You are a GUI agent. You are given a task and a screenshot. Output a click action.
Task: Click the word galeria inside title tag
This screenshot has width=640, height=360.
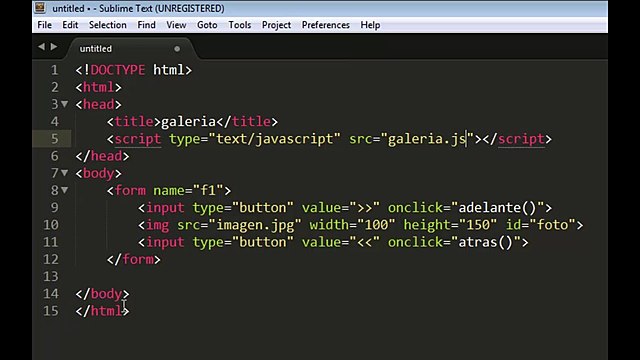tap(188, 122)
